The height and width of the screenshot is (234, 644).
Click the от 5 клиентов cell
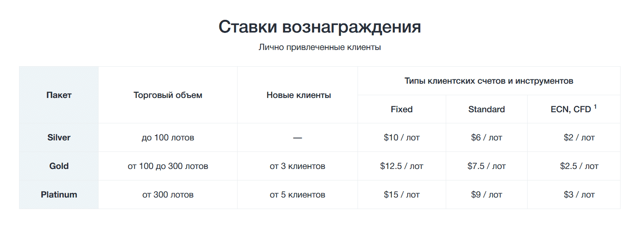click(298, 195)
